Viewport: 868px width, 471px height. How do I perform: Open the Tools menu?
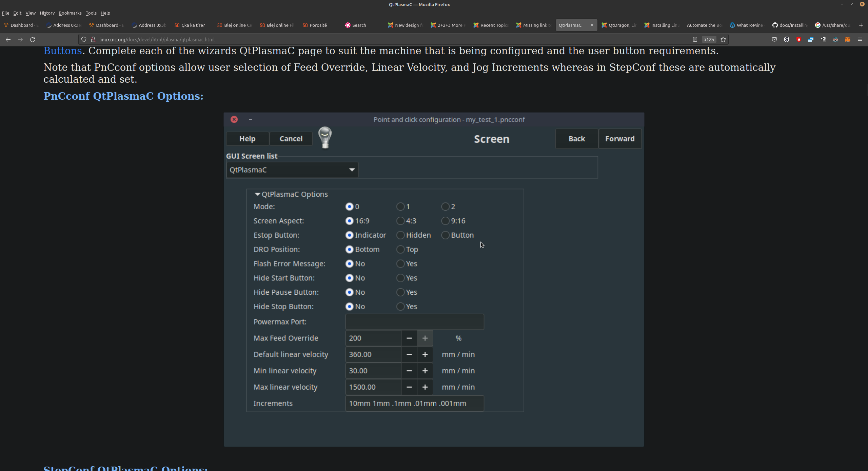pyautogui.click(x=91, y=13)
